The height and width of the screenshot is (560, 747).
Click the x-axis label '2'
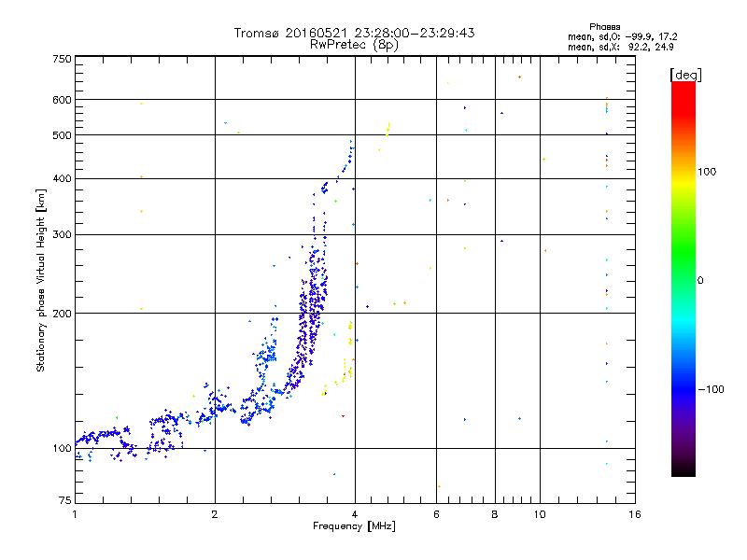point(215,514)
